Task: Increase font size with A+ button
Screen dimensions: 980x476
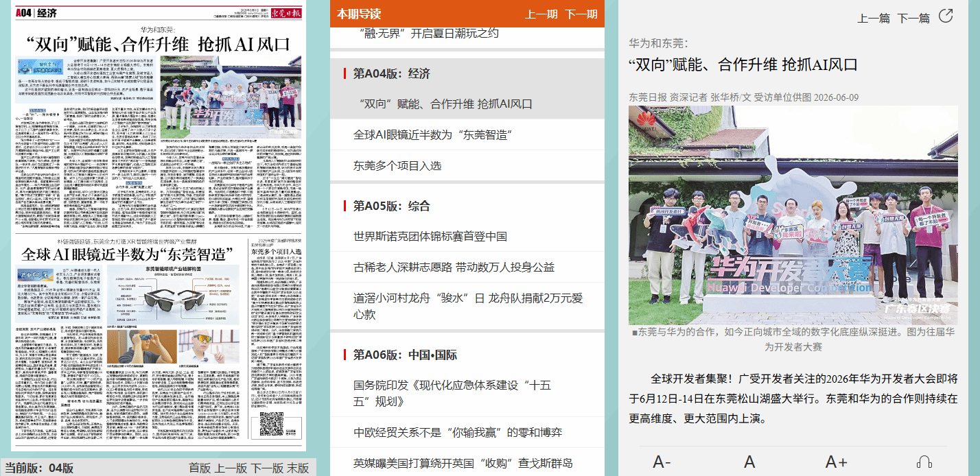Action: click(836, 462)
